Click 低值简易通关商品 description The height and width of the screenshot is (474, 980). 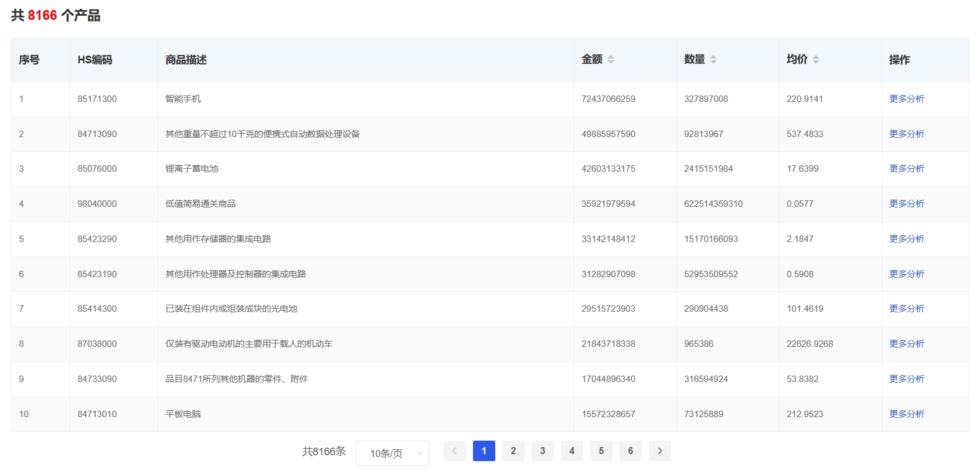[200, 204]
